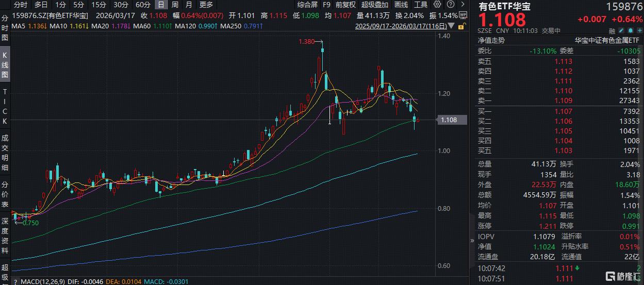Click the 卖五 1.113 order row
This screenshot has height=285, width=644.
pos(559,61)
